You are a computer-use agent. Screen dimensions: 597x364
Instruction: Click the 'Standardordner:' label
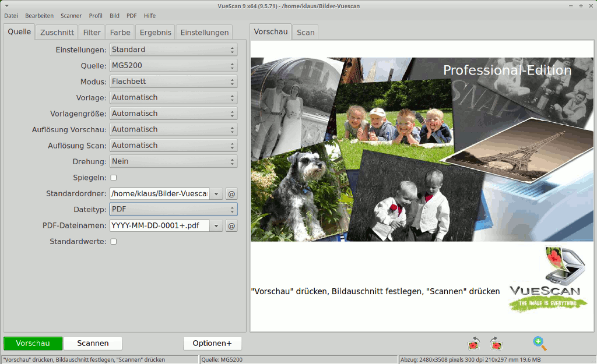[x=76, y=193]
